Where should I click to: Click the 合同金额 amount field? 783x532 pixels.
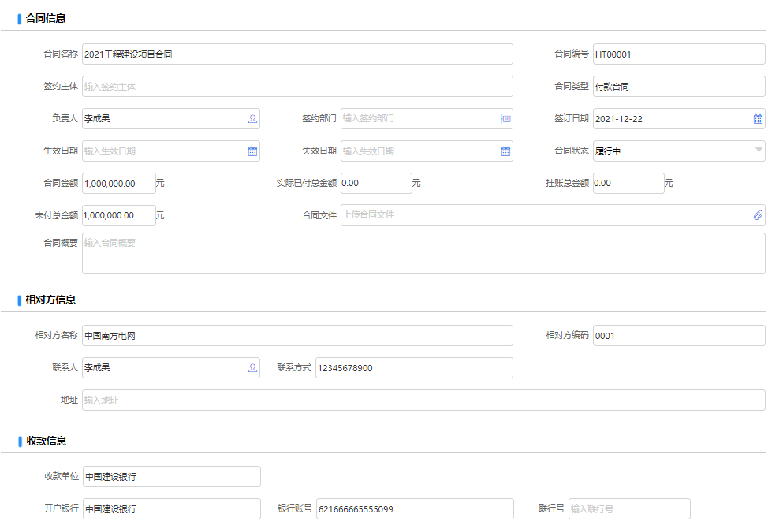pos(119,183)
